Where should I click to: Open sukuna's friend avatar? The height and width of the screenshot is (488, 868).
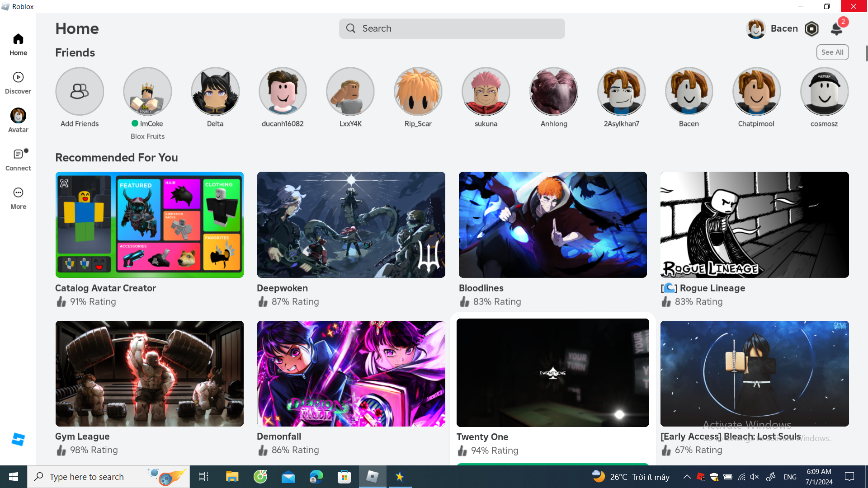point(486,91)
